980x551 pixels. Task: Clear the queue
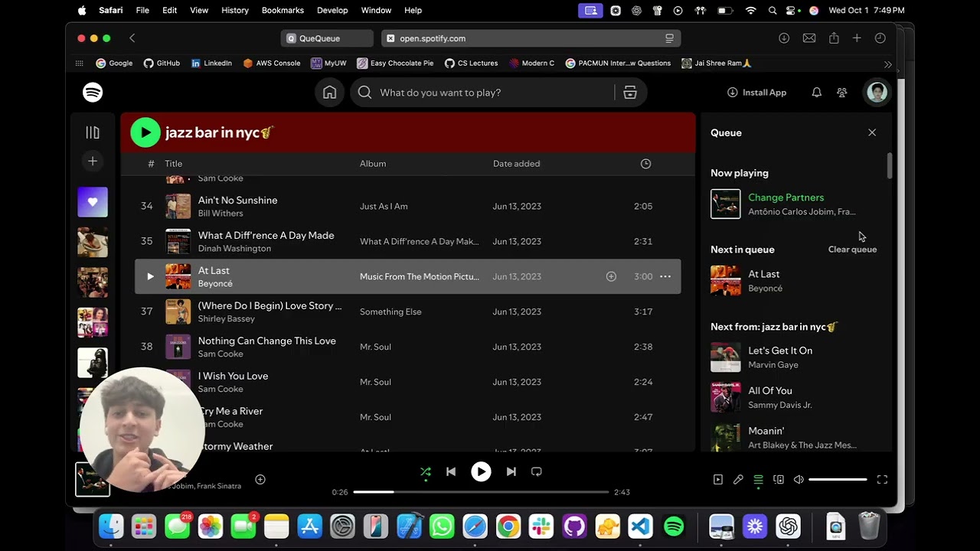coord(852,249)
